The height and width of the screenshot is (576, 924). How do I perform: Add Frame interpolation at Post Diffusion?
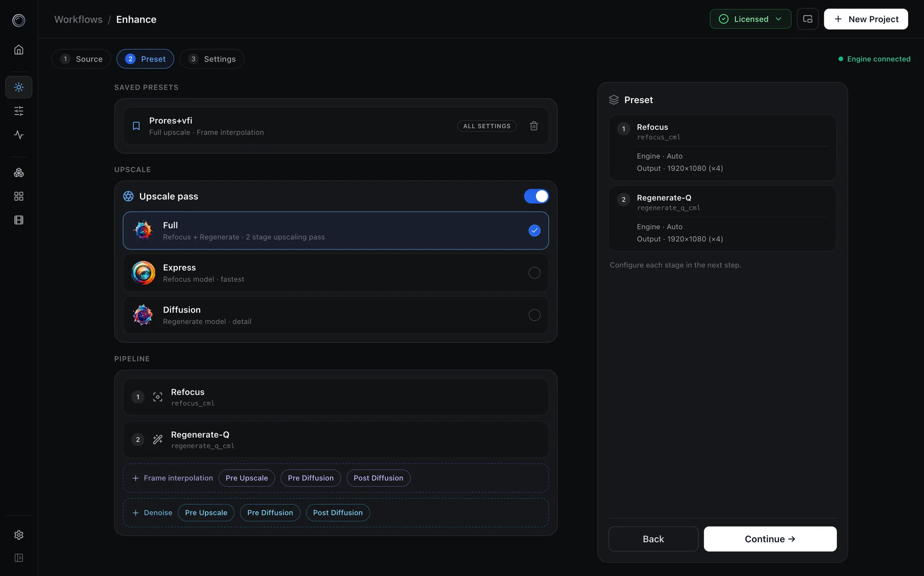(x=378, y=478)
